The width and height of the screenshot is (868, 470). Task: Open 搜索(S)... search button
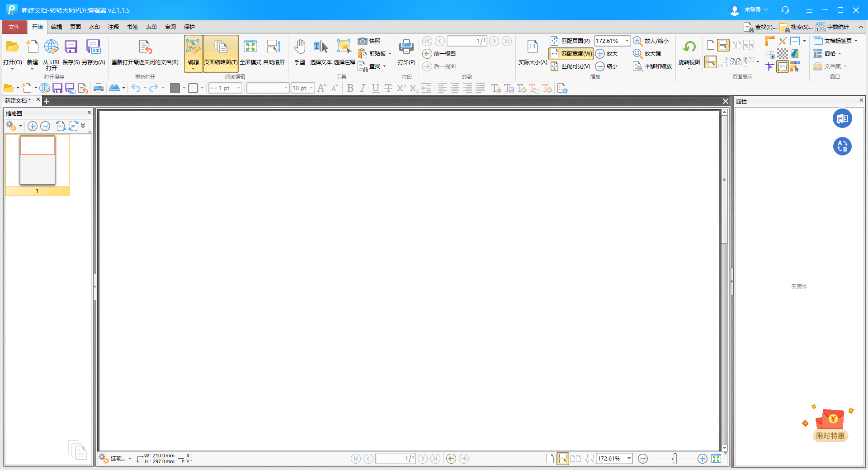[x=796, y=27]
